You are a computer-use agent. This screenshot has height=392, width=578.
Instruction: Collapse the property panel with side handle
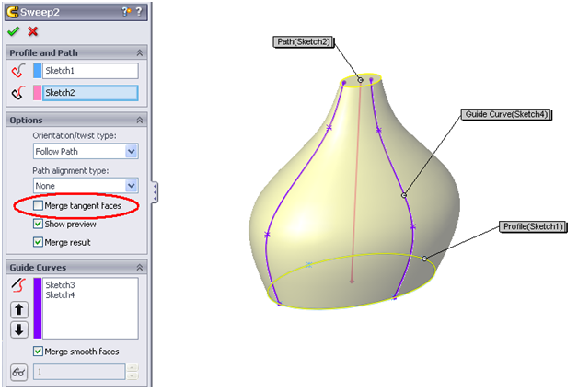click(155, 192)
